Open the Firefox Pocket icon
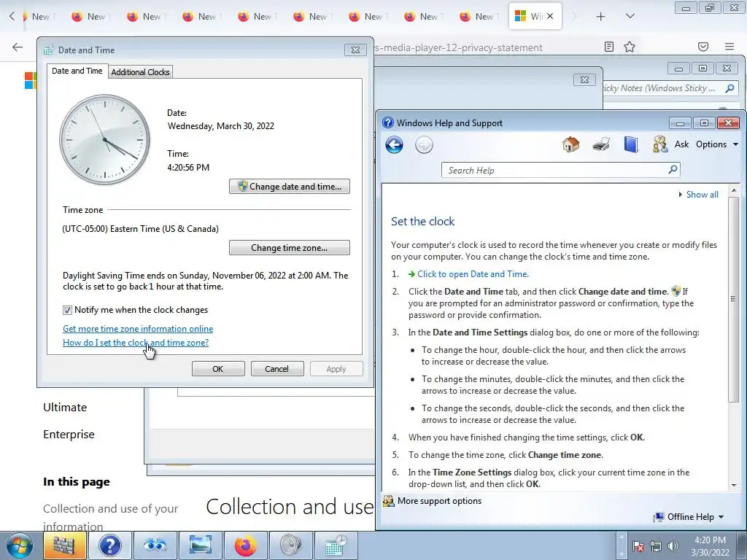This screenshot has height=560, width=747. pos(703,47)
